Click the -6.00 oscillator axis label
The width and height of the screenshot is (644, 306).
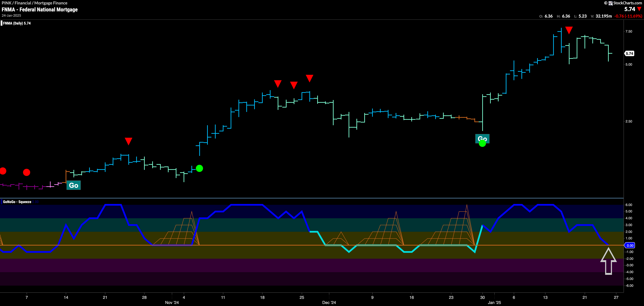(629, 286)
